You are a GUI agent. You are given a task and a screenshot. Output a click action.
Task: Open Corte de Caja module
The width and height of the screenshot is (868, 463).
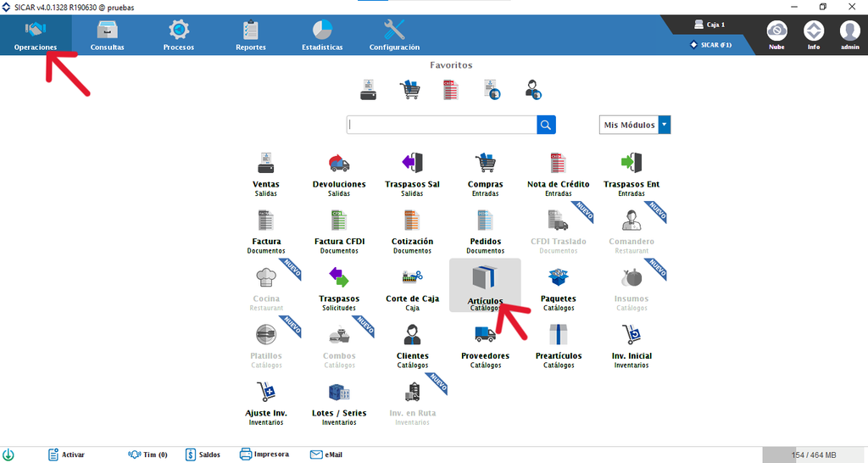[413, 288]
